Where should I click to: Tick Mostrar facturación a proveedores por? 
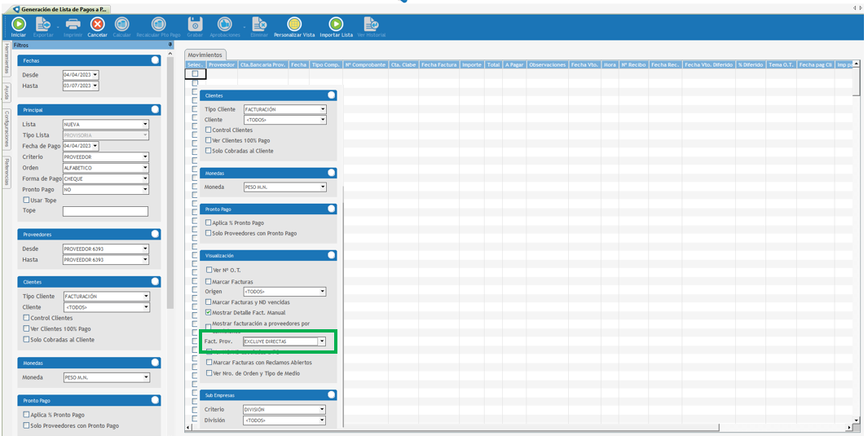click(209, 326)
